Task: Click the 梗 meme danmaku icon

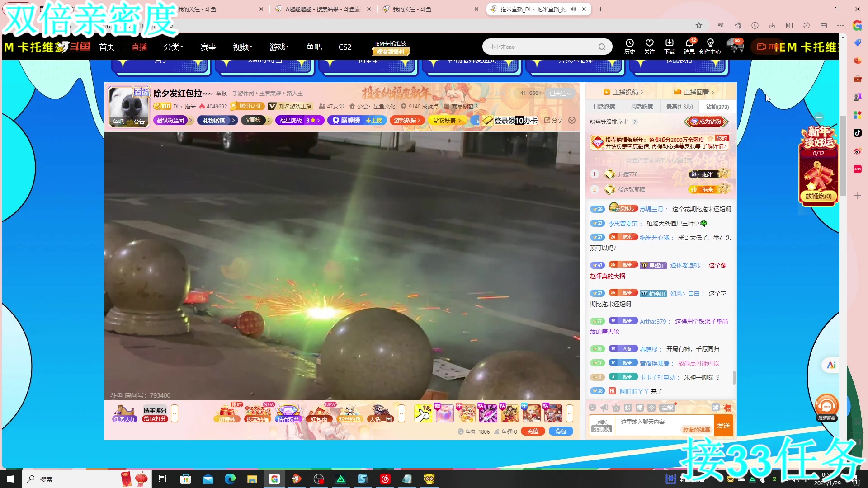Action: (x=639, y=408)
